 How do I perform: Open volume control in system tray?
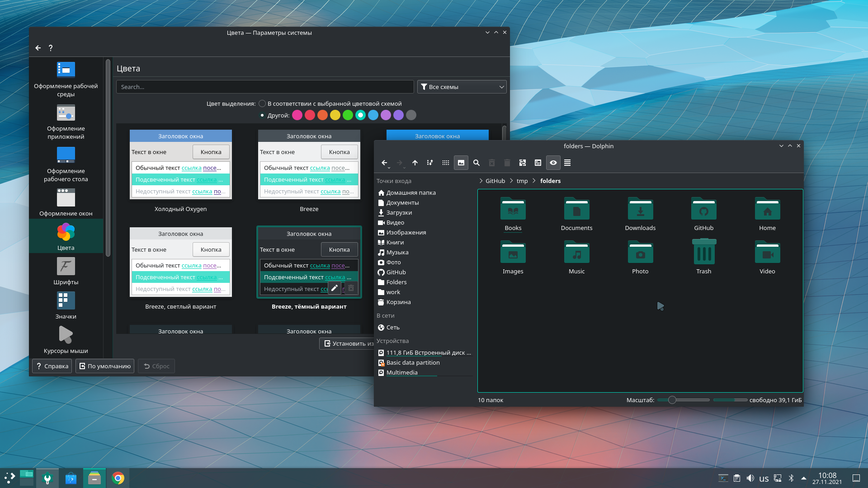click(x=750, y=478)
